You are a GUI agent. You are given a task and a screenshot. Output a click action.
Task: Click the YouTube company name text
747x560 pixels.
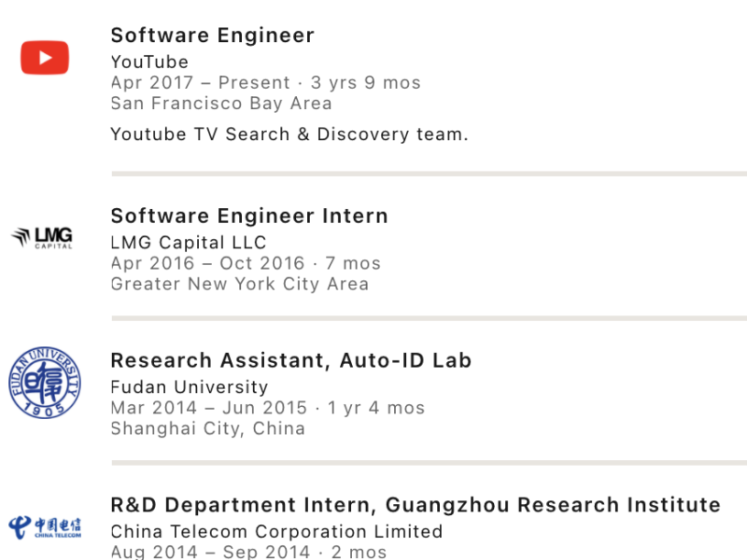pyautogui.click(x=149, y=63)
